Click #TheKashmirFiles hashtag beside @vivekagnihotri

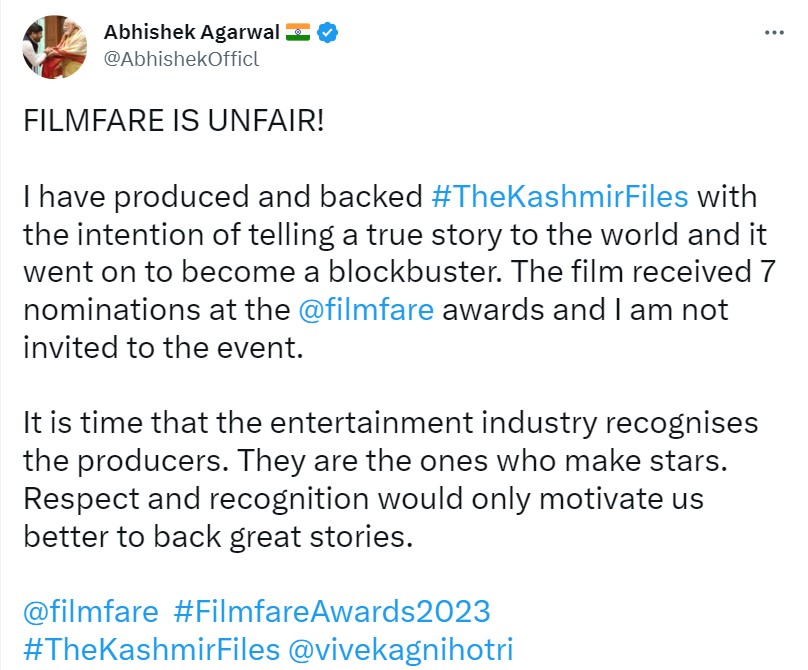pyautogui.click(x=151, y=647)
